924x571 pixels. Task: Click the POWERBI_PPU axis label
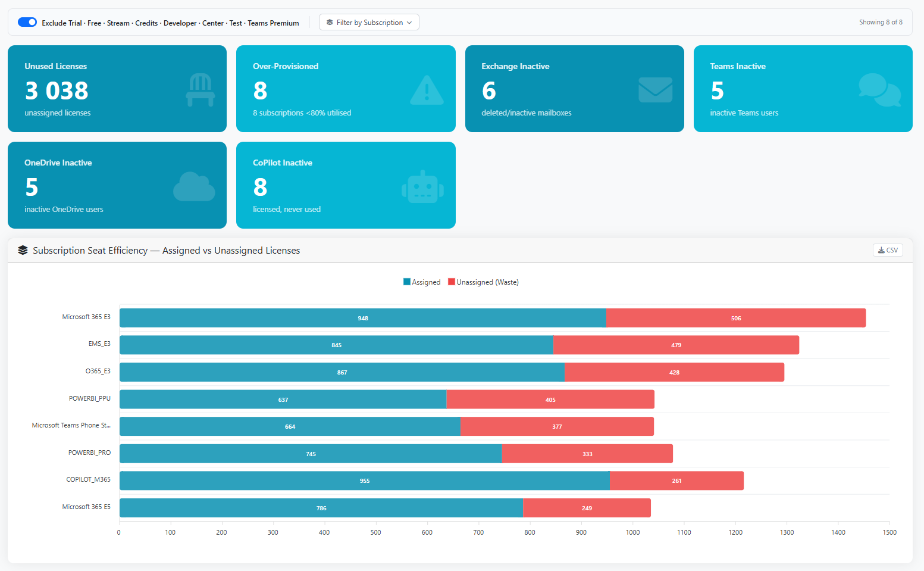click(90, 398)
